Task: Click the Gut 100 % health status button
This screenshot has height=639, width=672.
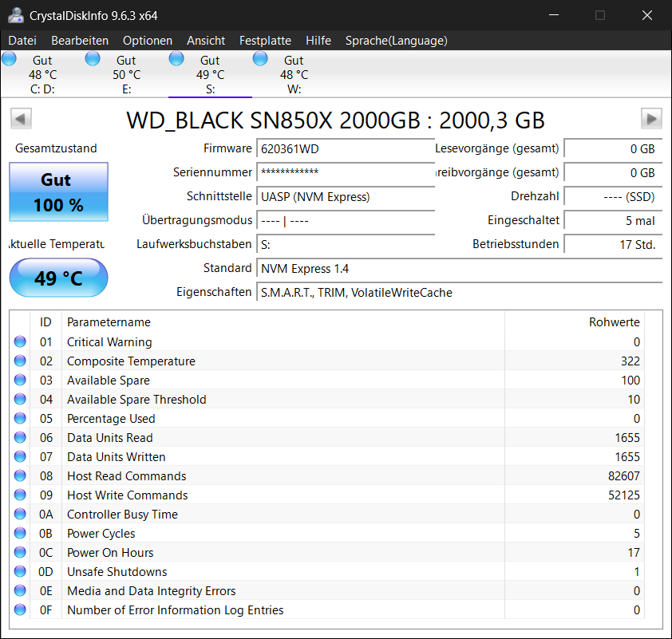Action: pyautogui.click(x=59, y=192)
